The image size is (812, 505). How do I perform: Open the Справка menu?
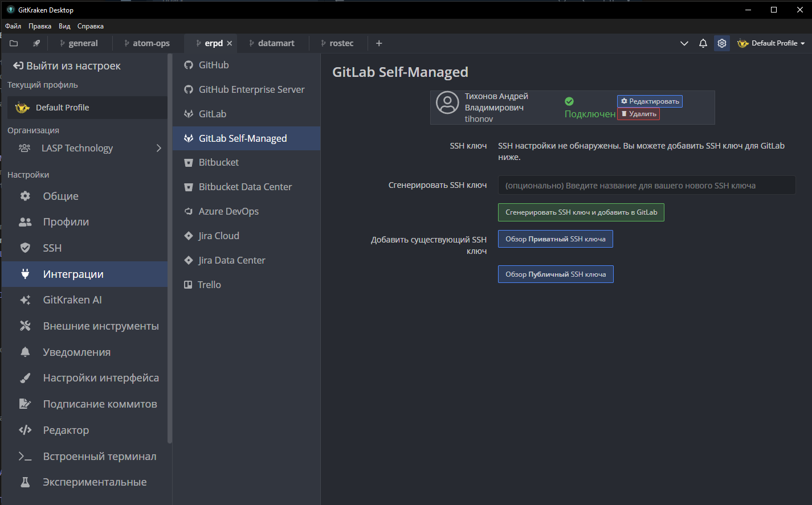point(91,26)
